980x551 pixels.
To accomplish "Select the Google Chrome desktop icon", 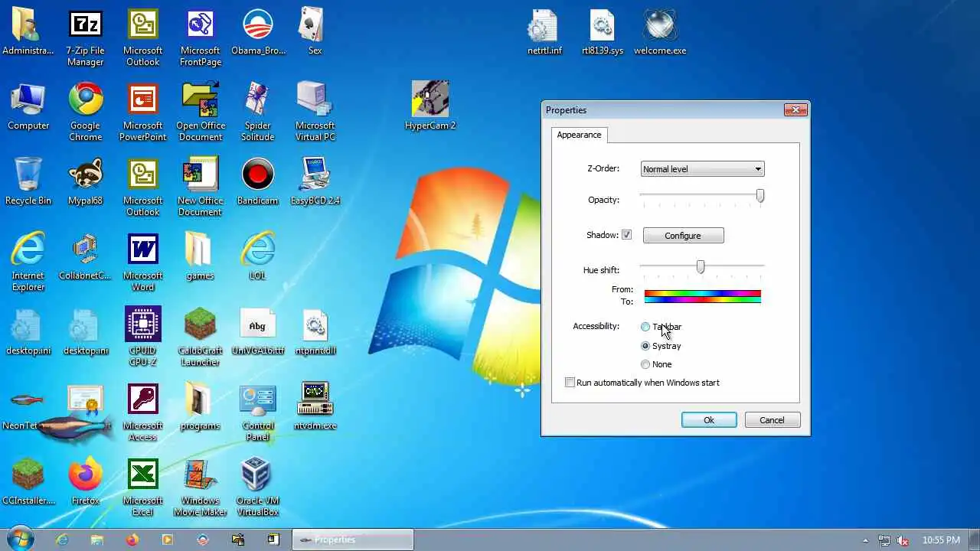I will (85, 112).
